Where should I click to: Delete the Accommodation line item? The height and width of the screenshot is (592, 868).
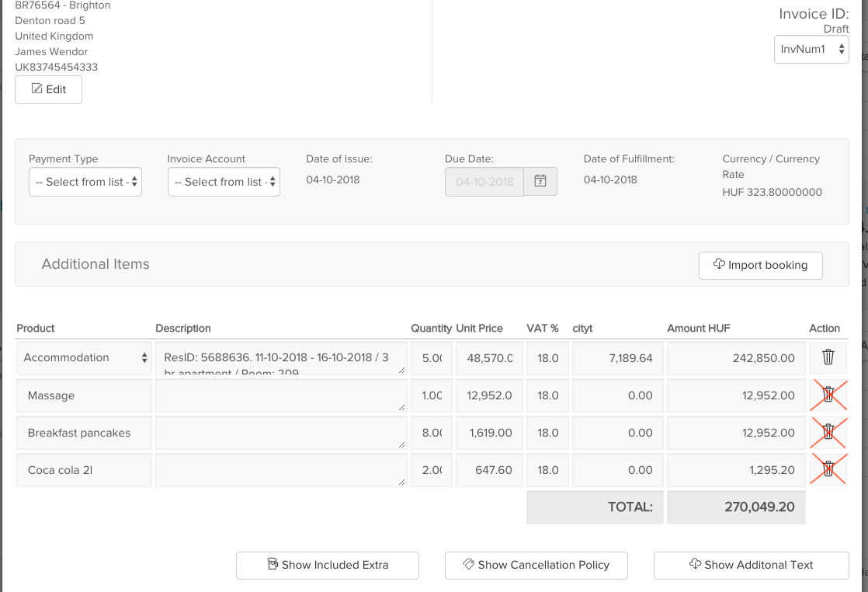[x=828, y=357]
